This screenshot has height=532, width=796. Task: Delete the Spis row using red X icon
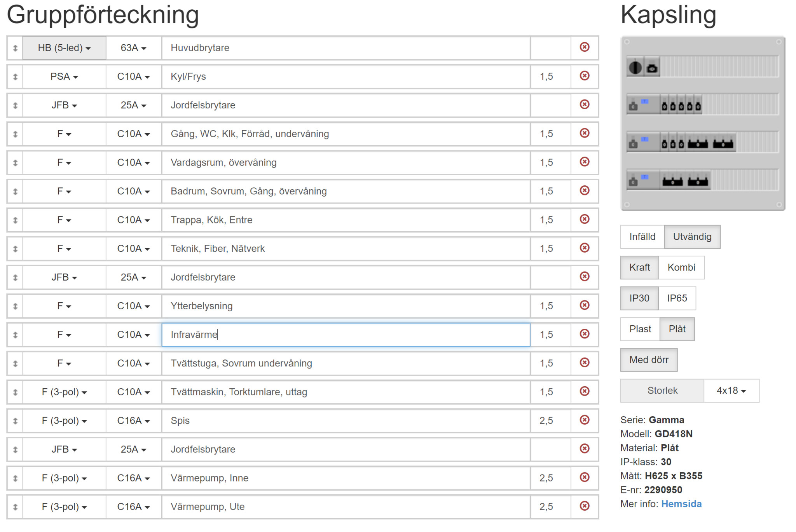[x=584, y=420]
